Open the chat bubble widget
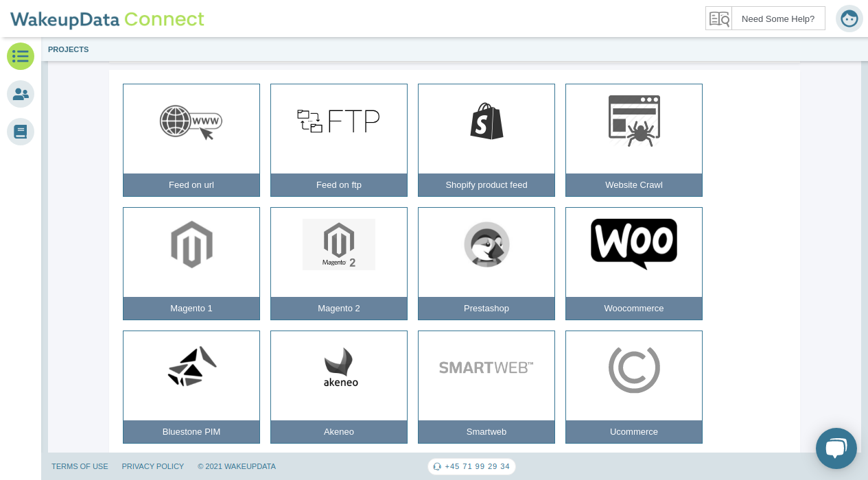868x480 pixels. (836, 448)
